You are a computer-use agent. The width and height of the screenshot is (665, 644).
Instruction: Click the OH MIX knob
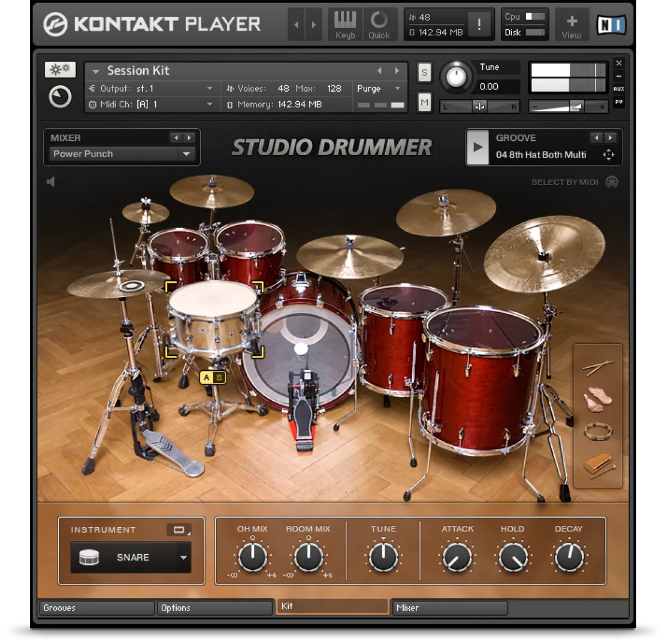coord(252,557)
